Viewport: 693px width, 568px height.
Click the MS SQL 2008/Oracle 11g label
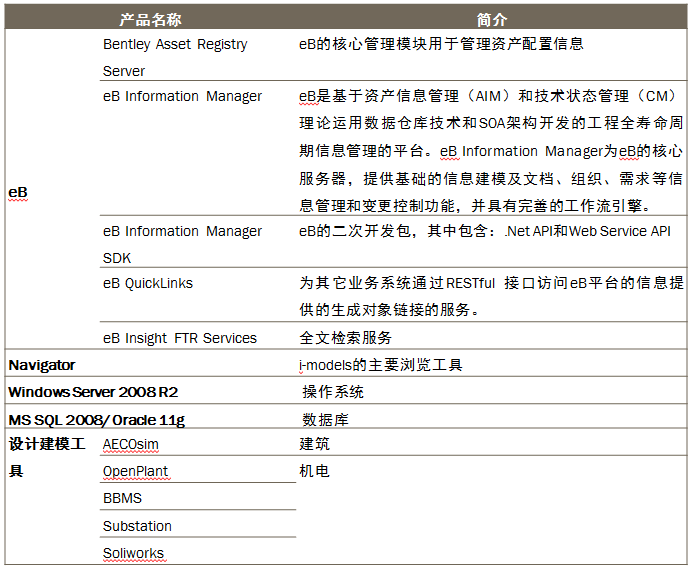[97, 419]
